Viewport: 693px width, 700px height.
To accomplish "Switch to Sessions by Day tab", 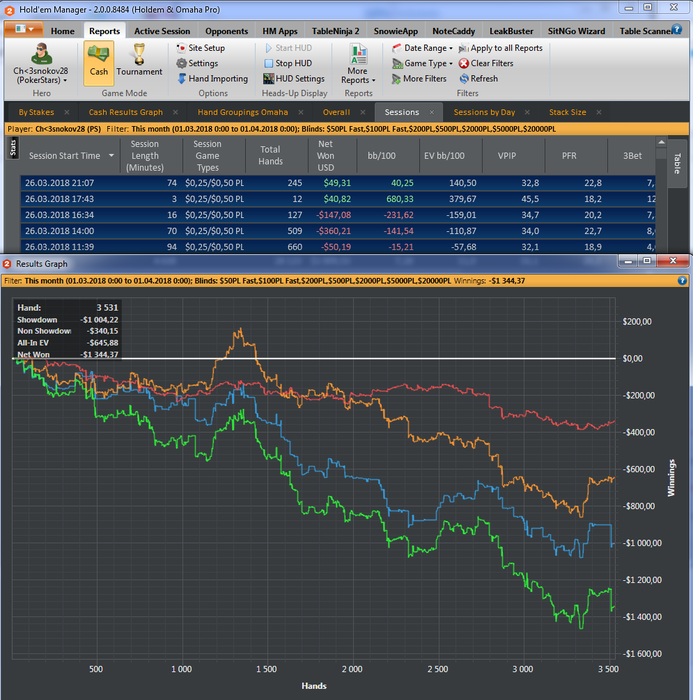I will [484, 112].
